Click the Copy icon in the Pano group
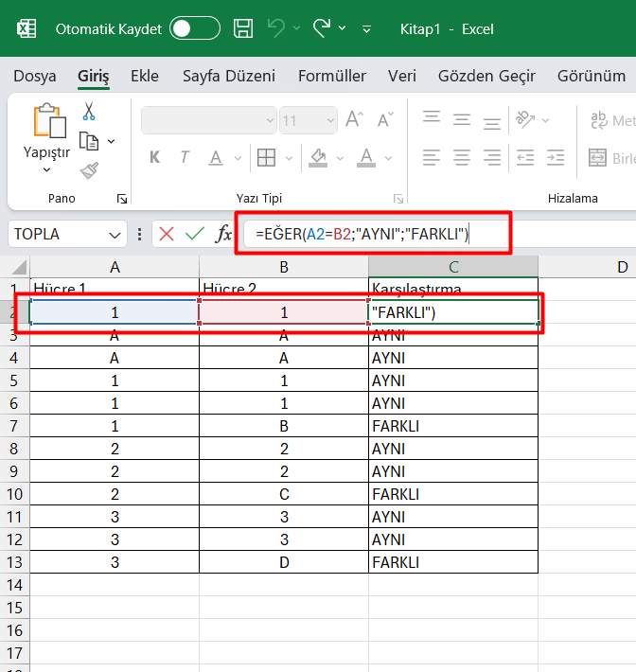Image resolution: width=636 pixels, height=672 pixels. point(89,141)
